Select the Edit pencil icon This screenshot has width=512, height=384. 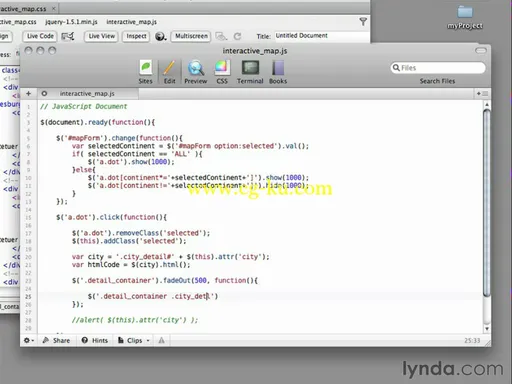(x=169, y=68)
